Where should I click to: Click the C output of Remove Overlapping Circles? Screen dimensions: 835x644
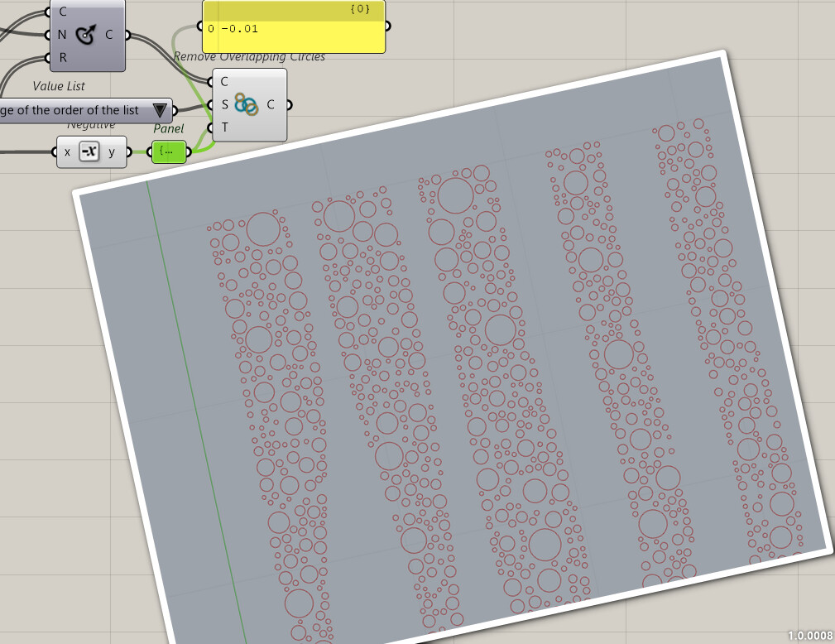(x=271, y=104)
